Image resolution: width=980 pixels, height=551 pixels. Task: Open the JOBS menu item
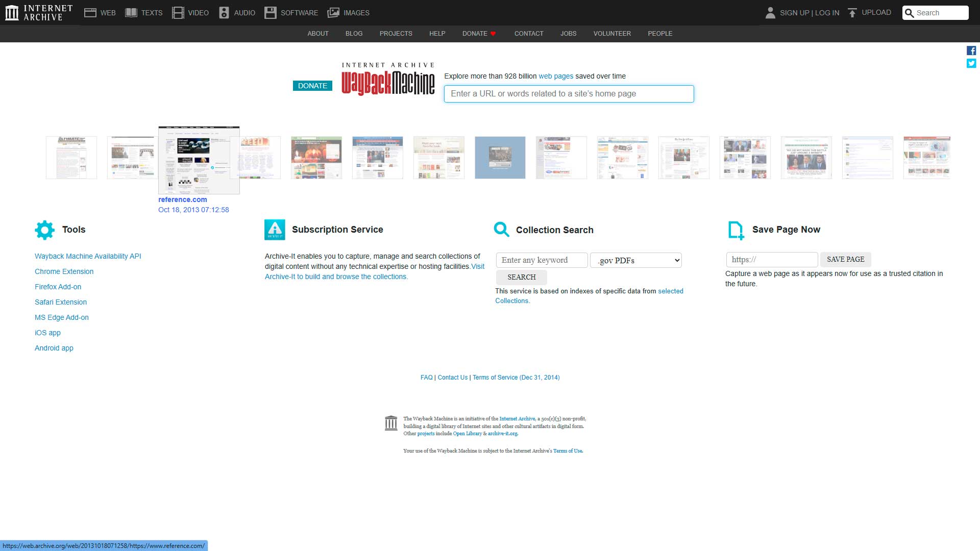pos(569,34)
